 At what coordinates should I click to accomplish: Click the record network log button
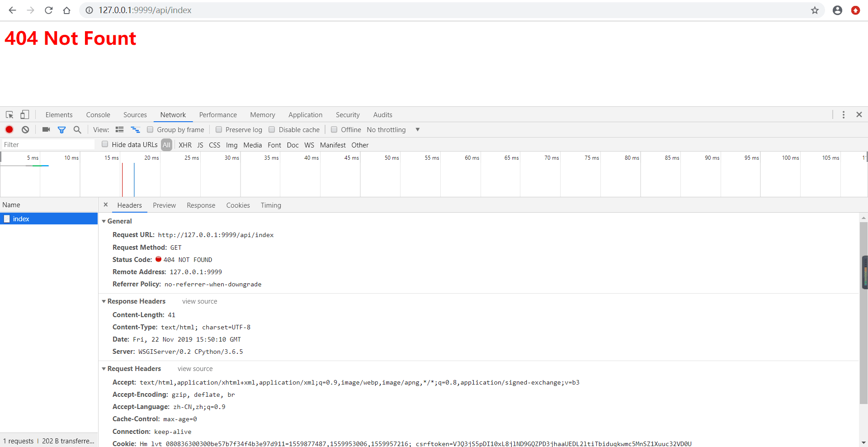pyautogui.click(x=9, y=129)
